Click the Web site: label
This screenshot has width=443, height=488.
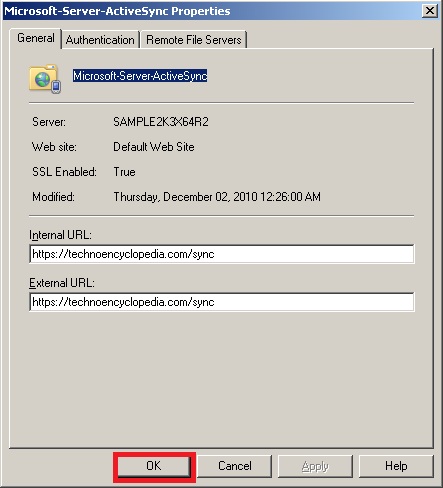click(54, 147)
